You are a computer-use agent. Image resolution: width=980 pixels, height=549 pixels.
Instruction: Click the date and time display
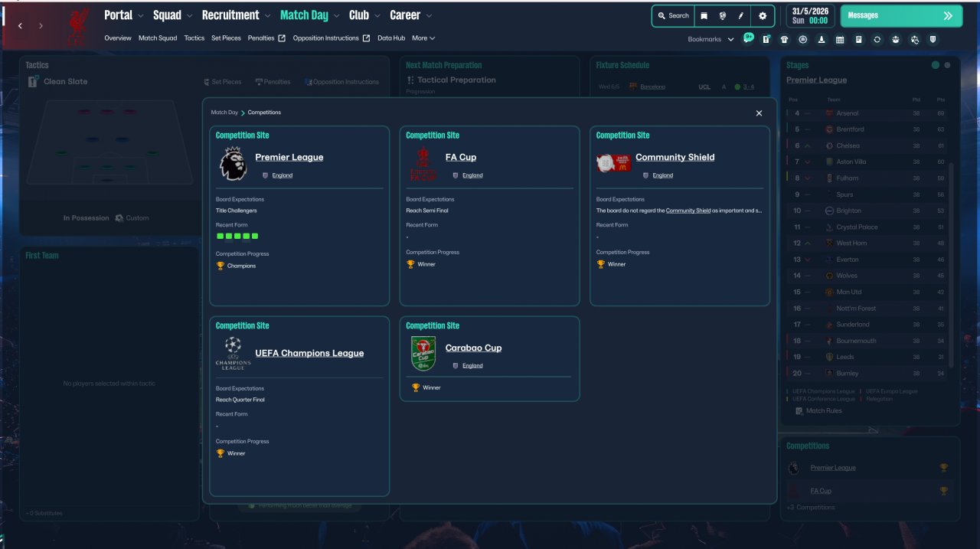[810, 16]
